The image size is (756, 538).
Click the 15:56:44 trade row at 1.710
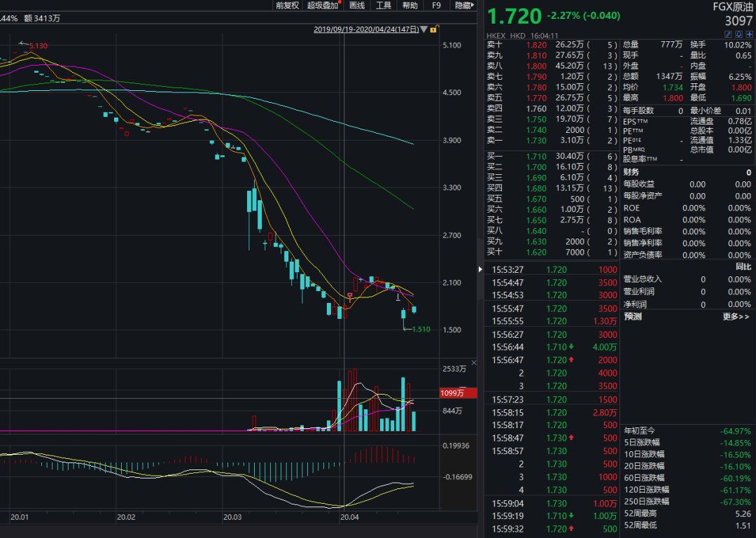(554, 347)
